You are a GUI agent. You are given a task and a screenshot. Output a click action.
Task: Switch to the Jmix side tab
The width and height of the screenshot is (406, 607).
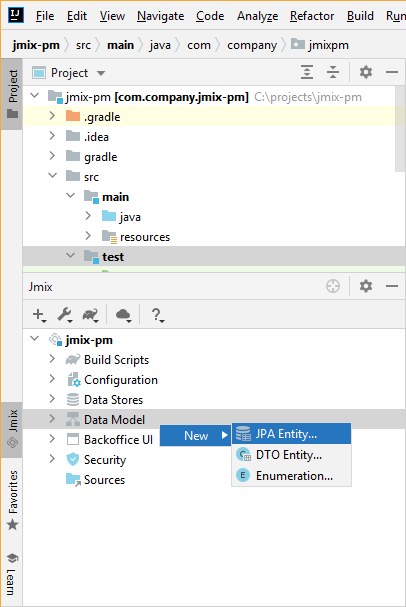[x=12, y=430]
